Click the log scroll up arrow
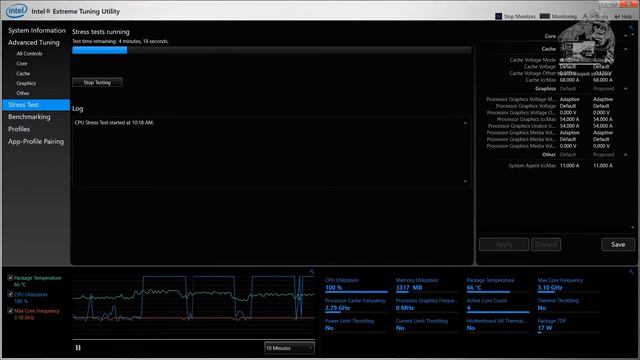640x360 pixels. [465, 123]
